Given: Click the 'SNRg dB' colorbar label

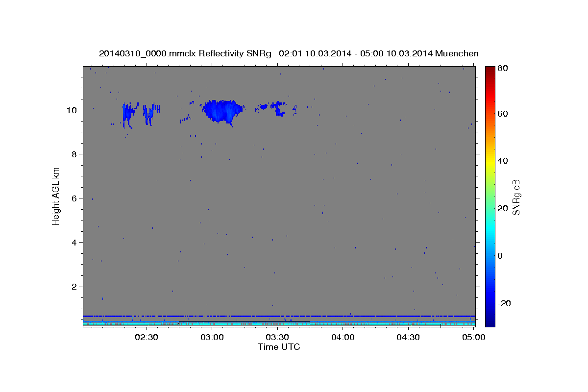Looking at the screenshot, I should tap(515, 197).
